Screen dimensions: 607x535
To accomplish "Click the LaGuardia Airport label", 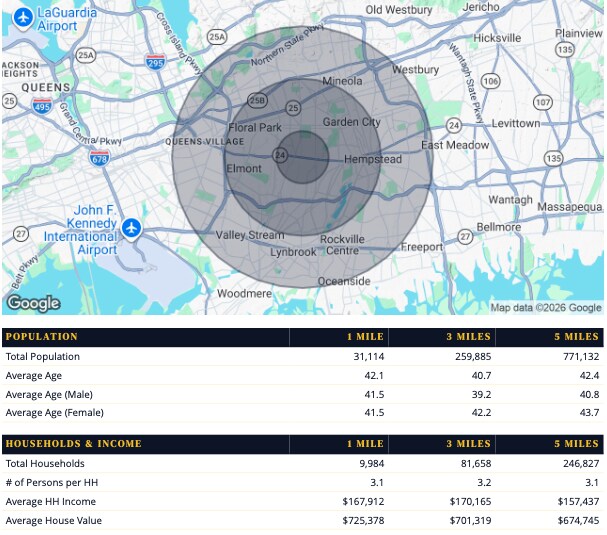I will click(67, 19).
